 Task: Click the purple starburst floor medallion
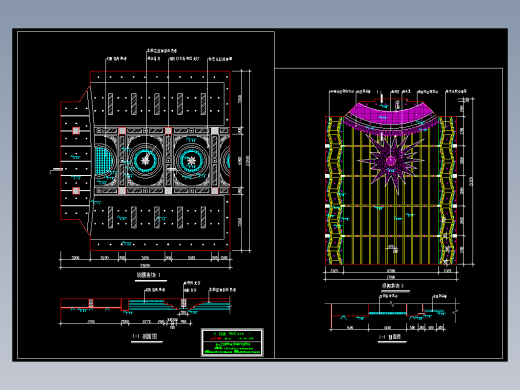pos(391,161)
